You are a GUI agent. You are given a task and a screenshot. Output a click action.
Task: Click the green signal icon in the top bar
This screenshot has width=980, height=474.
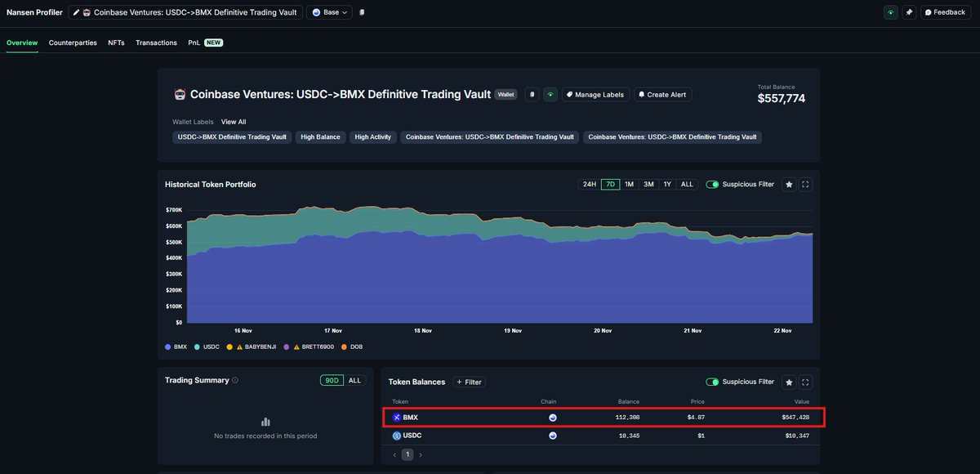pos(890,12)
